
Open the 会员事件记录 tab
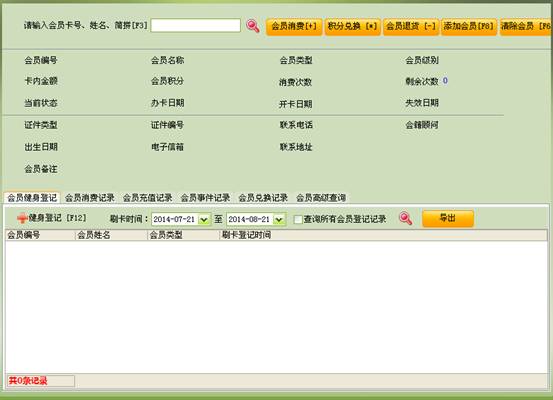pos(205,198)
